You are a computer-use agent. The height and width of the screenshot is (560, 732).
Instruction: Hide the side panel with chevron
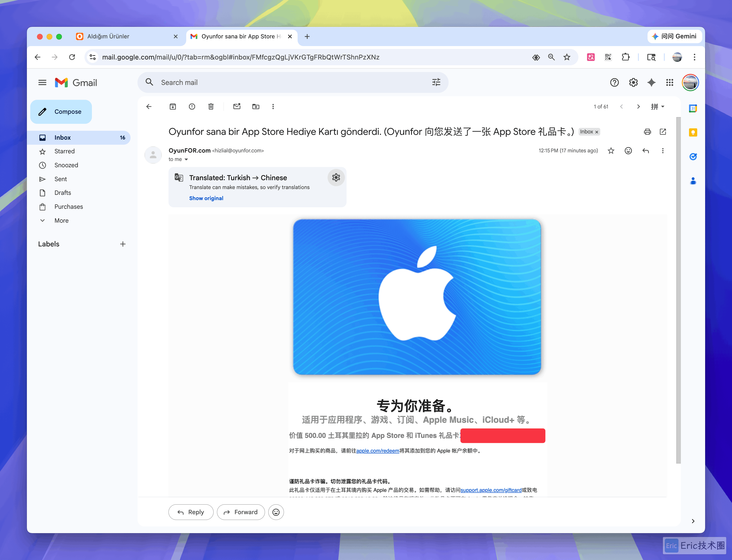click(x=693, y=521)
